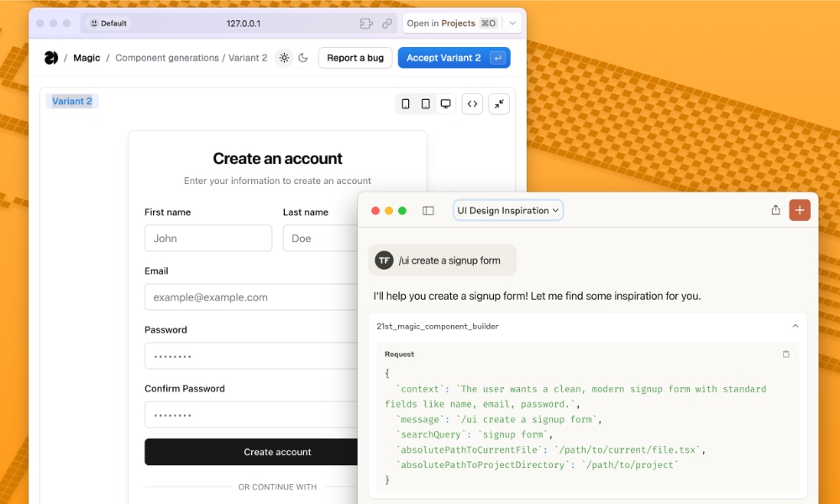Viewport: 840px width, 504px height.
Task: Select mobile phone preview size
Action: (x=406, y=104)
